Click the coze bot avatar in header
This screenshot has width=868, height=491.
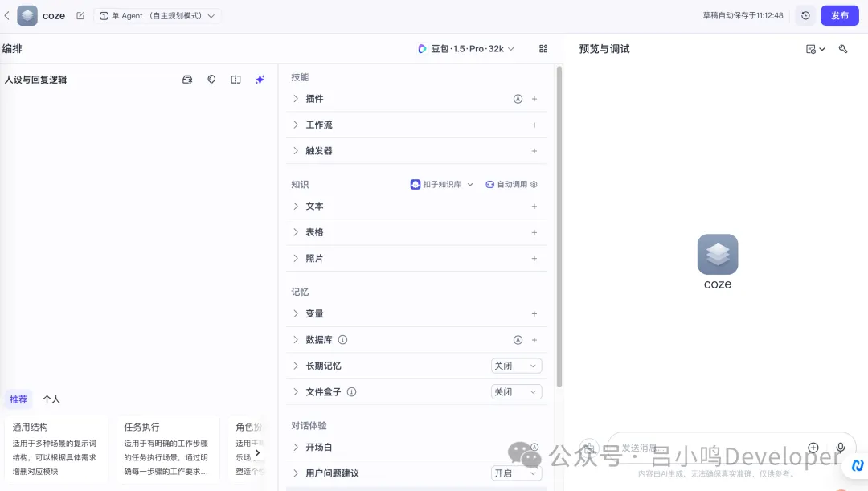click(27, 15)
